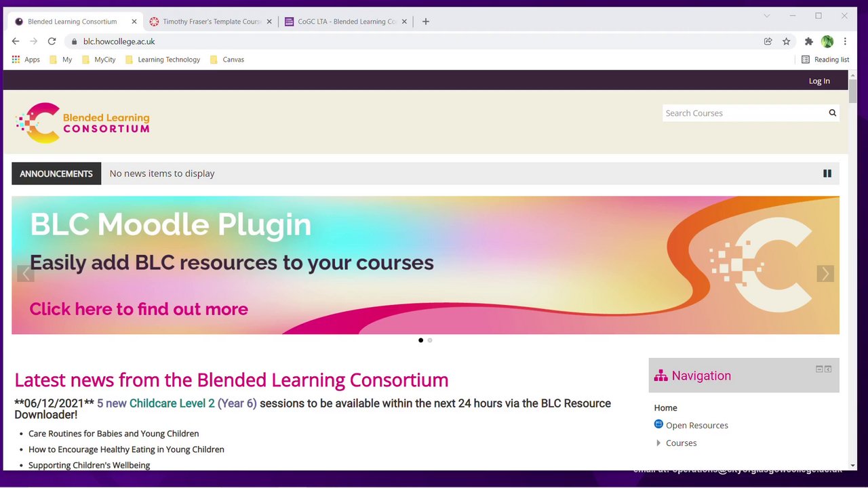
Task: Open the Chrome profile avatar
Action: (x=827, y=41)
